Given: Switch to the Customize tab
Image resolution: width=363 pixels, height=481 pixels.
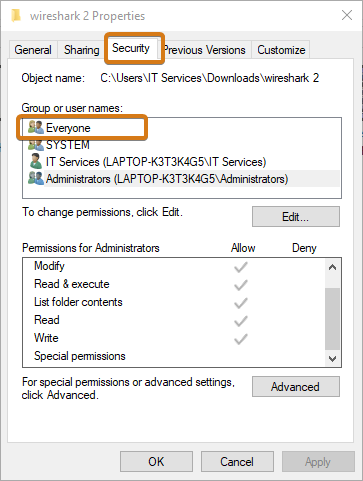Looking at the screenshot, I should coord(281,50).
